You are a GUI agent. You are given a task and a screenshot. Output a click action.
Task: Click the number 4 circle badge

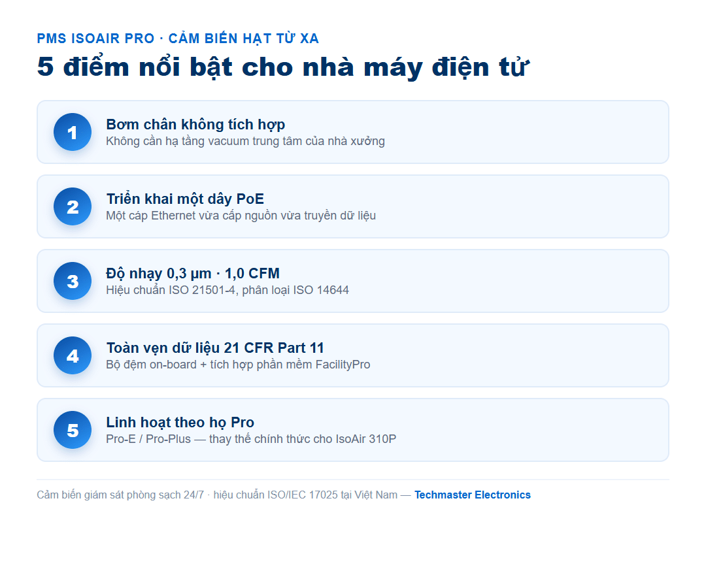pyautogui.click(x=73, y=355)
